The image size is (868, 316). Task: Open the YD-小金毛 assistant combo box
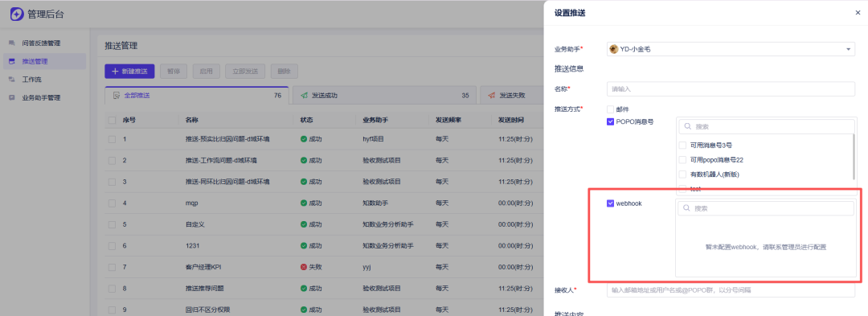[x=731, y=49]
